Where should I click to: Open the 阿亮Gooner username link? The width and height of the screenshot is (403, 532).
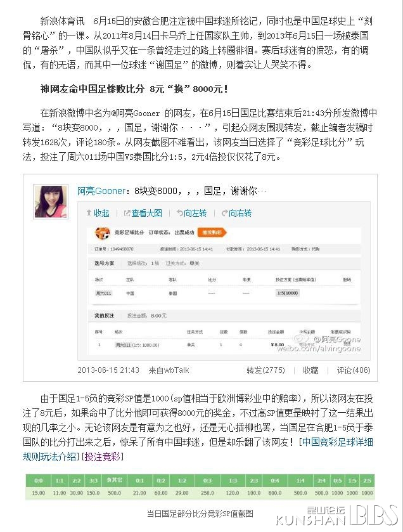pos(101,191)
